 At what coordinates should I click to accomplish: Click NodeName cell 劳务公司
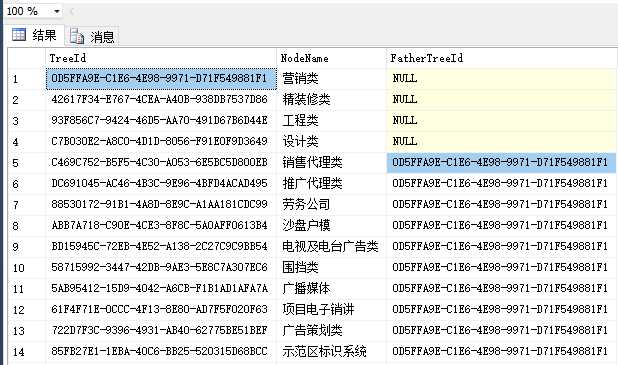tap(332, 205)
